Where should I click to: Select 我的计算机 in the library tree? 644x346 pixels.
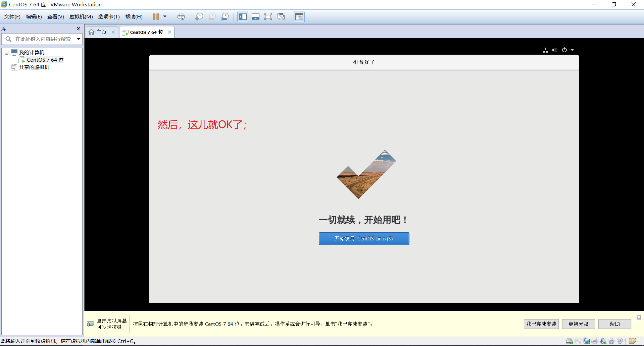click(32, 53)
